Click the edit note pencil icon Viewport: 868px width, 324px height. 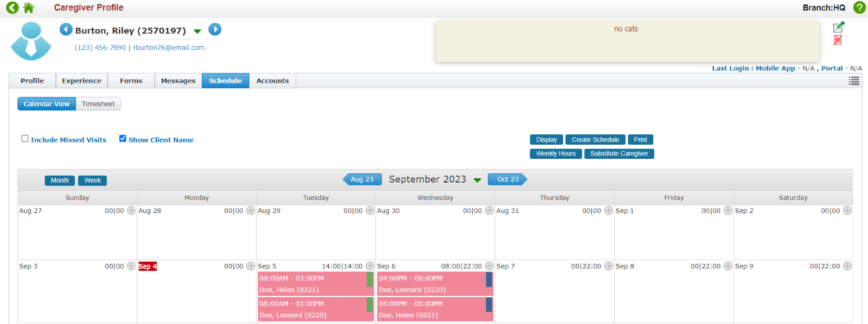coord(839,27)
